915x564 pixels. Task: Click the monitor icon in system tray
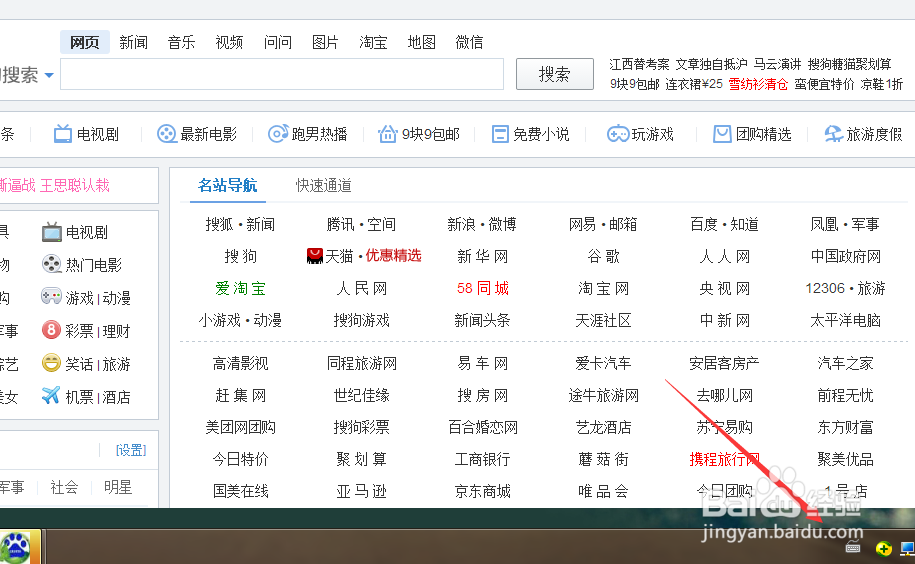pyautogui.click(x=907, y=548)
